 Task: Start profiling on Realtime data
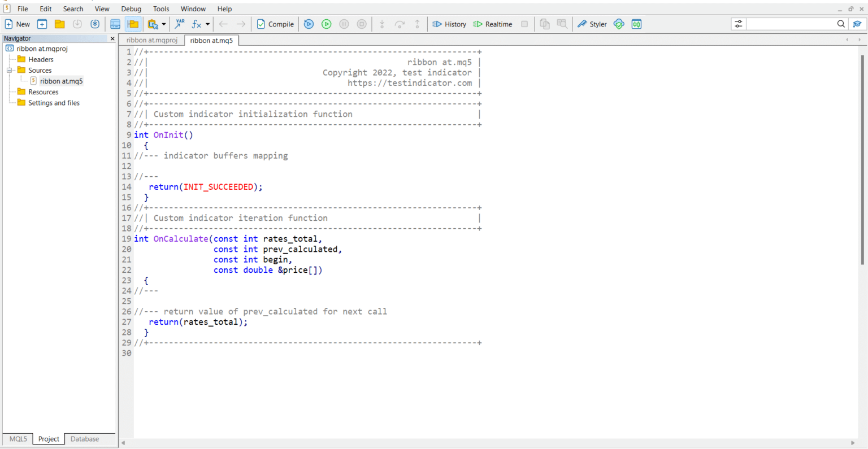492,24
